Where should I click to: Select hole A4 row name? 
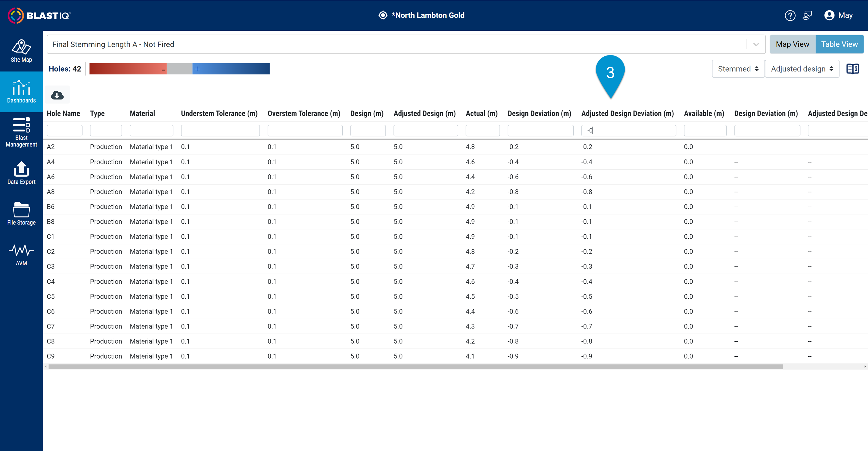tap(51, 162)
